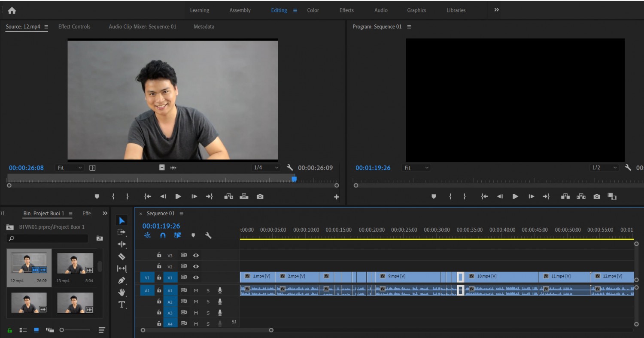This screenshot has width=644, height=338.
Task: Mute audio track A1
Action: coord(196,290)
